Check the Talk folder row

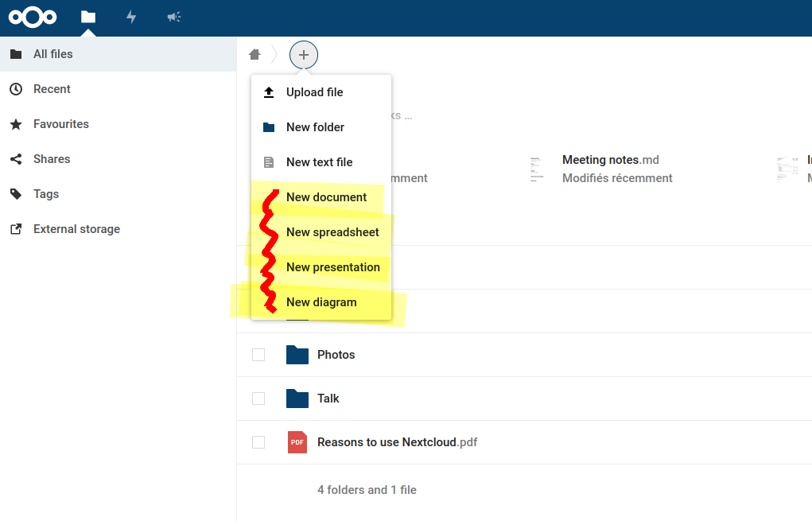[258, 399]
